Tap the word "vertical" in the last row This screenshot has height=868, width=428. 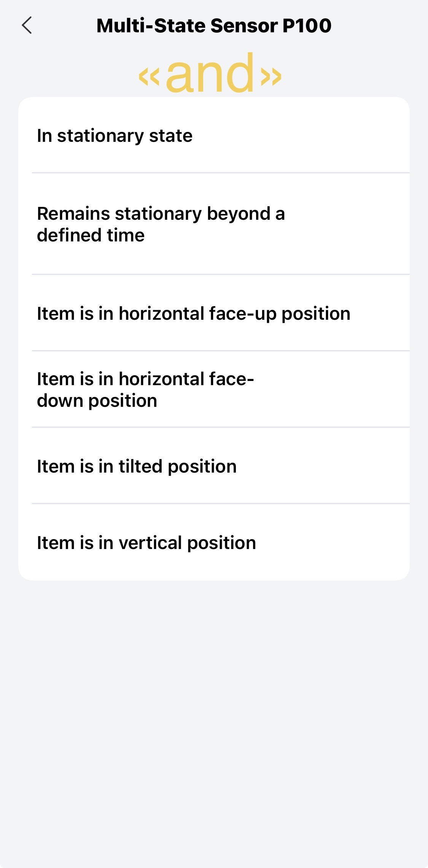(150, 543)
